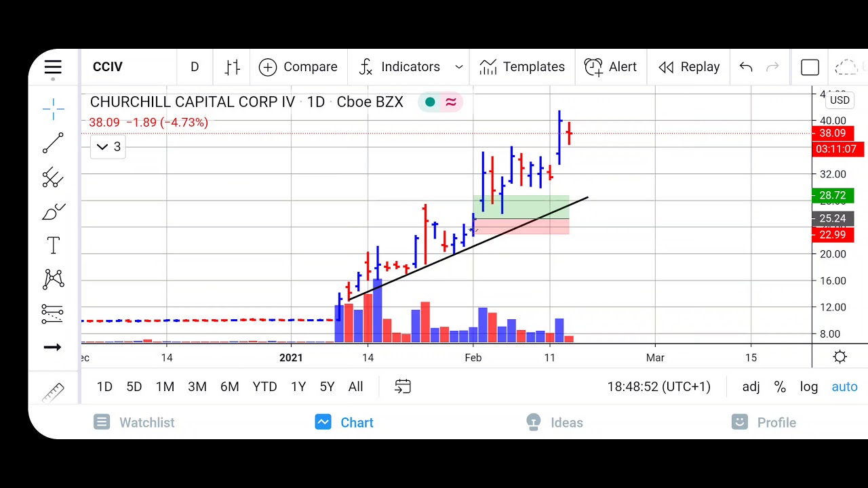
Task: Toggle adj dividend adjustment
Action: 751,386
